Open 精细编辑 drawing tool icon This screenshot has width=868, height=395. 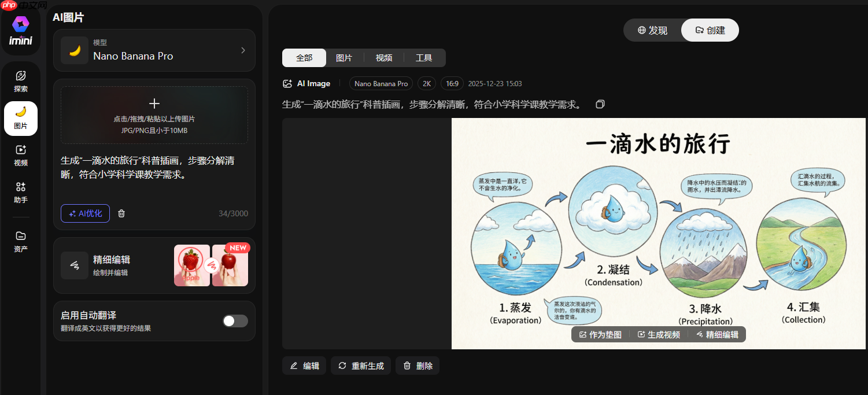(x=75, y=265)
